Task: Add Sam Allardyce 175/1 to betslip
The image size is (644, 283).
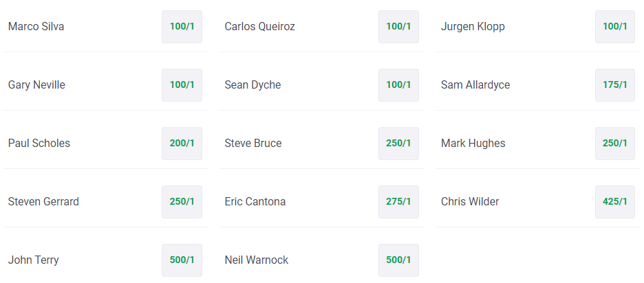Action: coord(615,85)
